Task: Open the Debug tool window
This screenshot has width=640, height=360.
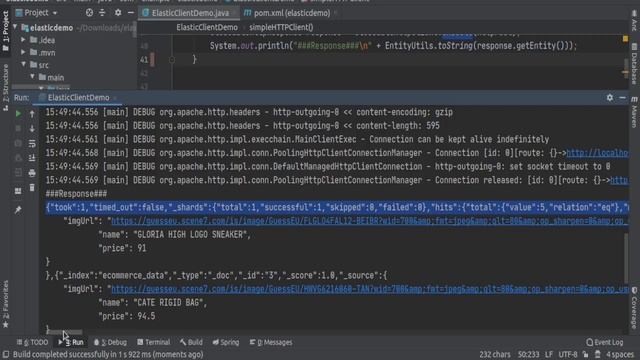Action: 110,342
